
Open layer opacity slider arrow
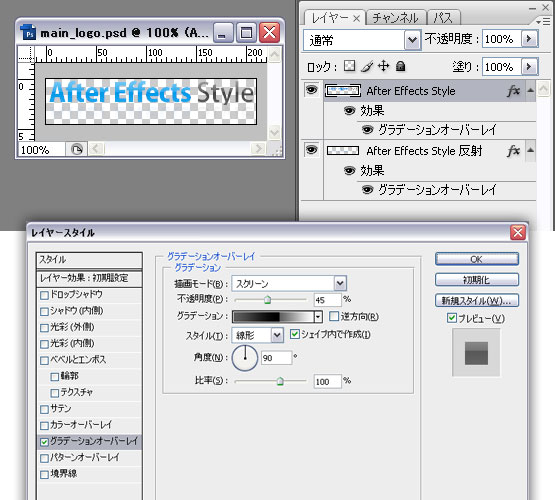pyautogui.click(x=529, y=39)
